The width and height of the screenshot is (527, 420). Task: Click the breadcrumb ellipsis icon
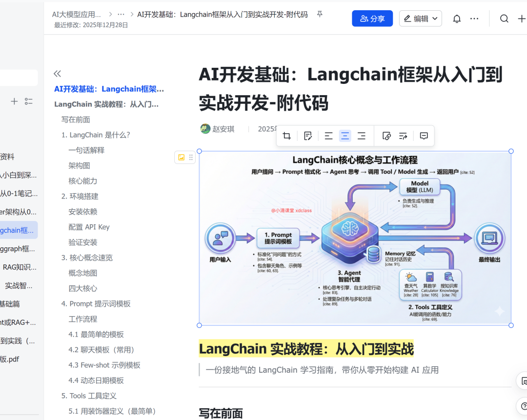(121, 14)
